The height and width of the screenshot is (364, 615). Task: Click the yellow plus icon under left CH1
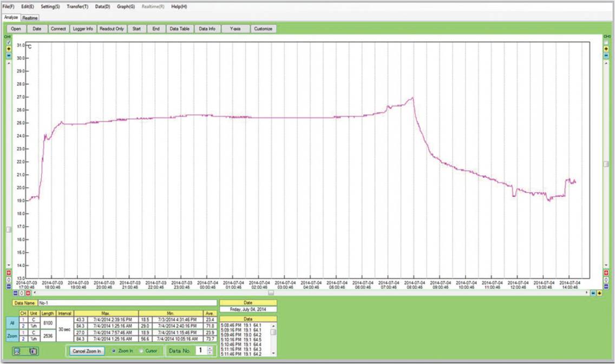coord(8,49)
